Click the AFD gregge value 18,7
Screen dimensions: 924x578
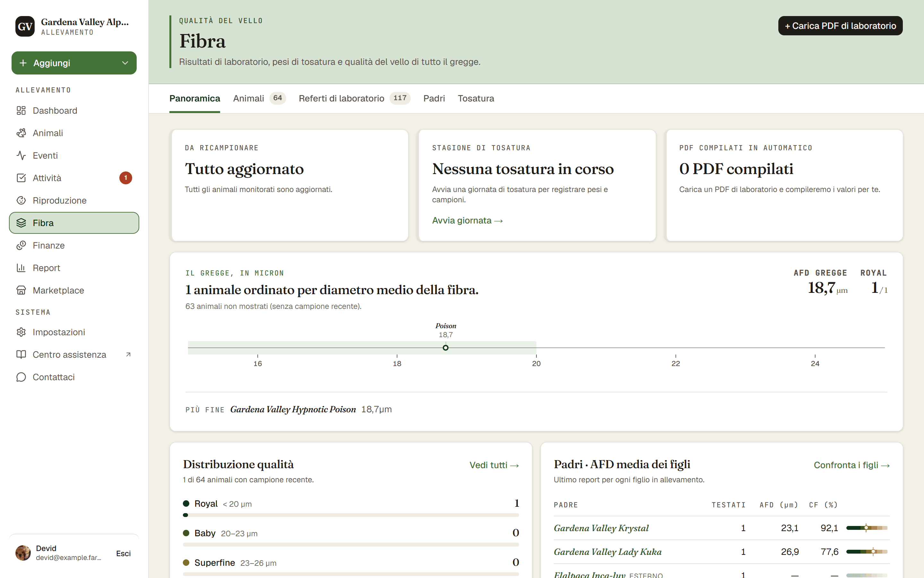click(x=822, y=288)
